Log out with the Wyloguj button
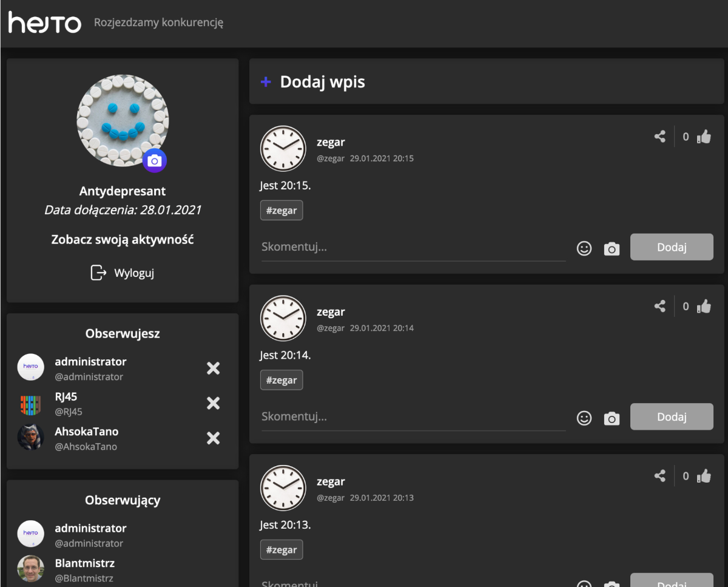The image size is (728, 587). point(123,273)
